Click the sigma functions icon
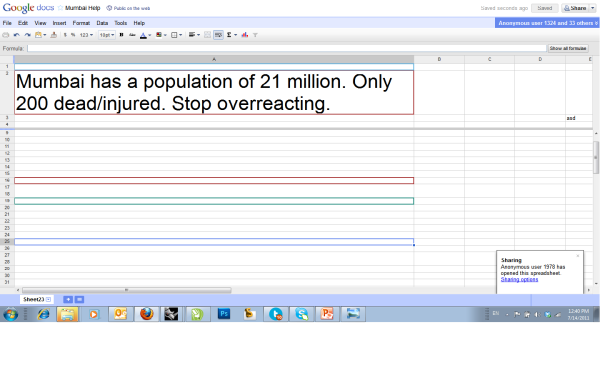 229,35
